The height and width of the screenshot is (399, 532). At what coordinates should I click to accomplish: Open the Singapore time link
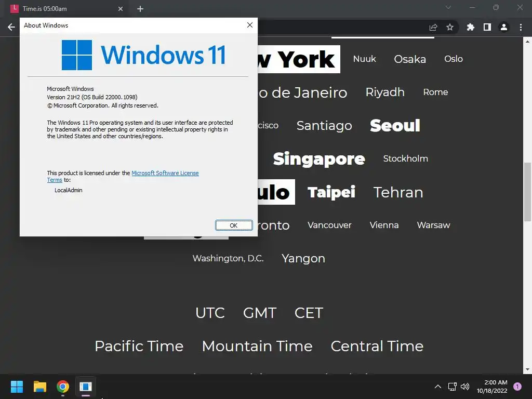pyautogui.click(x=319, y=159)
